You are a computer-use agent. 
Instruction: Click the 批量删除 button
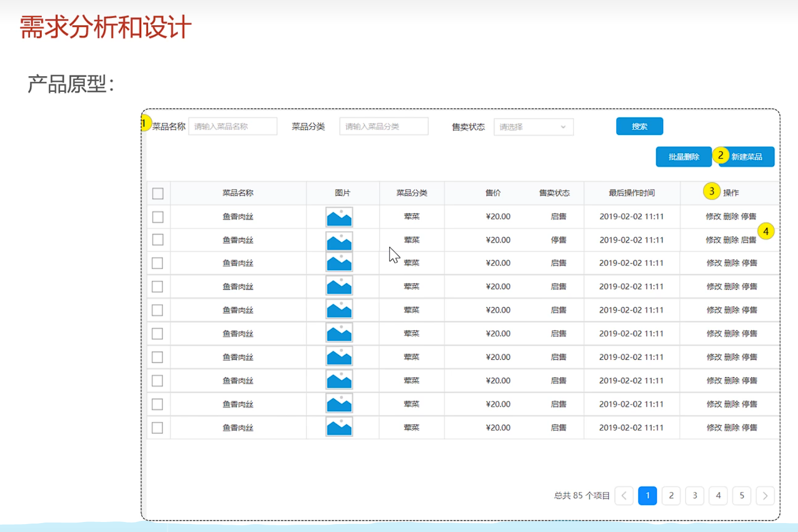tap(684, 157)
